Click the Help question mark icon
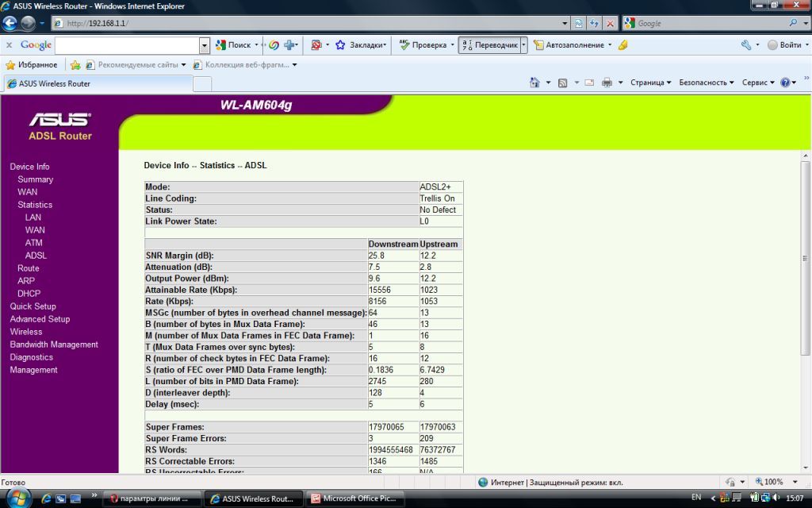 click(x=785, y=83)
